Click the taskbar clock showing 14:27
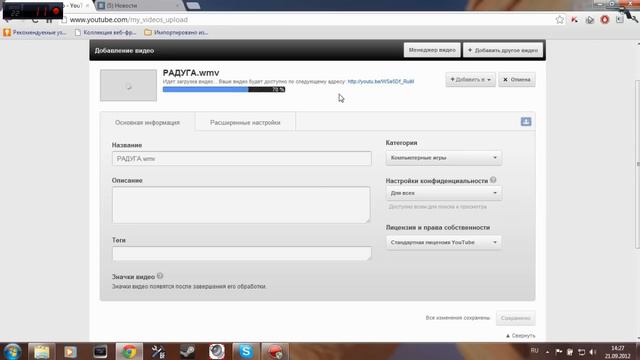 (x=618, y=352)
